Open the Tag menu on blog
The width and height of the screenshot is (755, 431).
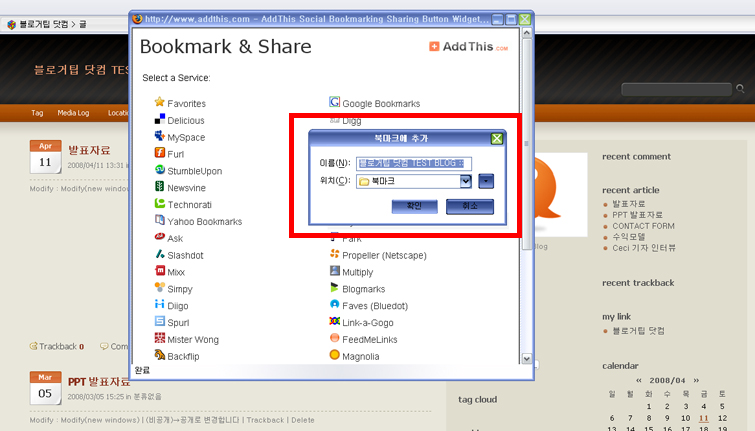tap(37, 113)
